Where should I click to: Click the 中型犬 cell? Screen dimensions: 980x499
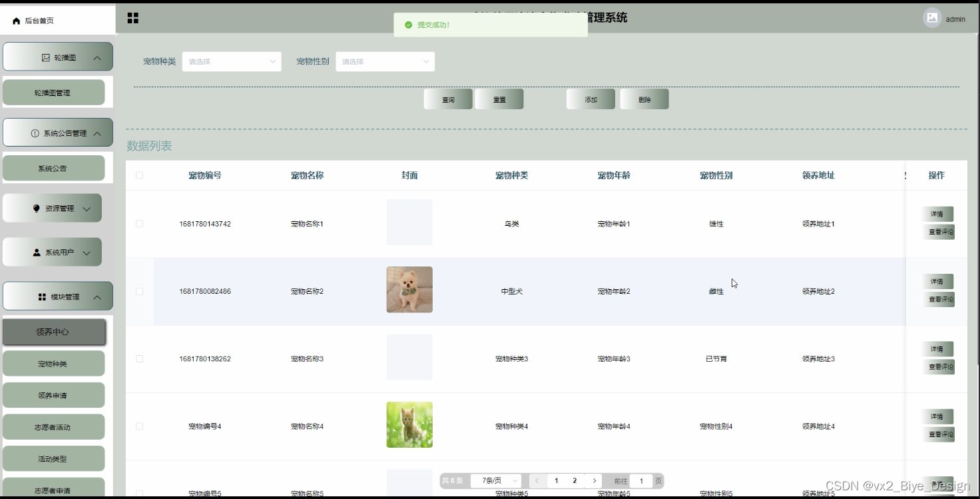[x=512, y=291]
